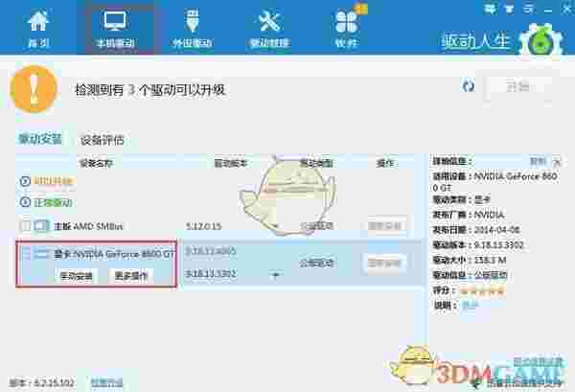Open the main menu lines icon in title bar
Image resolution: width=575 pixels, height=392 pixels.
pos(528,10)
